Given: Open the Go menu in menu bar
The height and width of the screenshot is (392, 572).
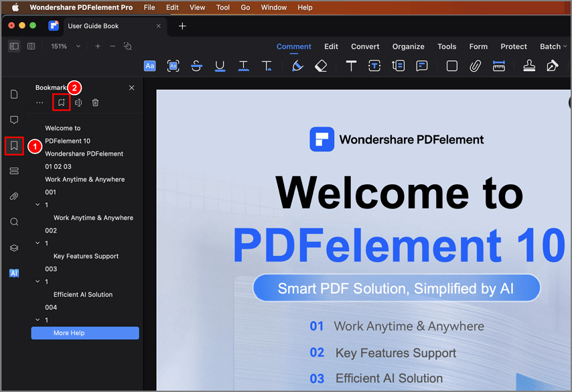Looking at the screenshot, I should pyautogui.click(x=245, y=7).
